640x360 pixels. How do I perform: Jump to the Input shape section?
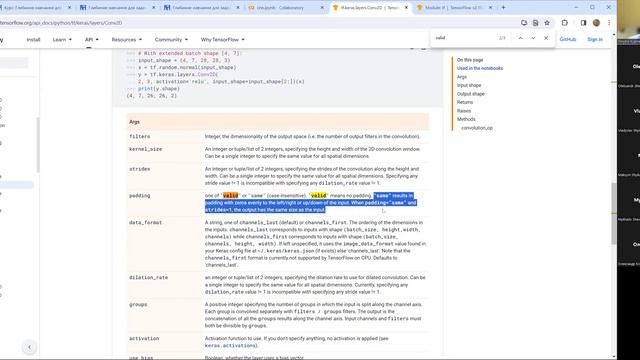tap(469, 85)
